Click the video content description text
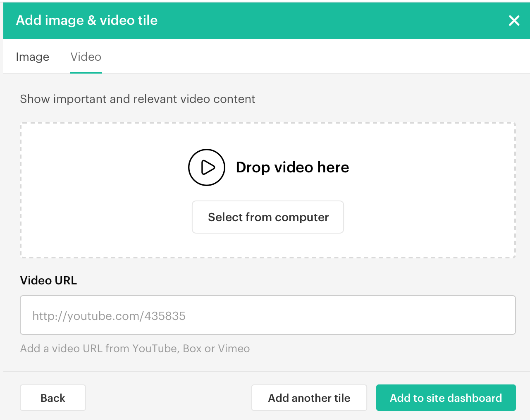The width and height of the screenshot is (530, 420). (137, 99)
